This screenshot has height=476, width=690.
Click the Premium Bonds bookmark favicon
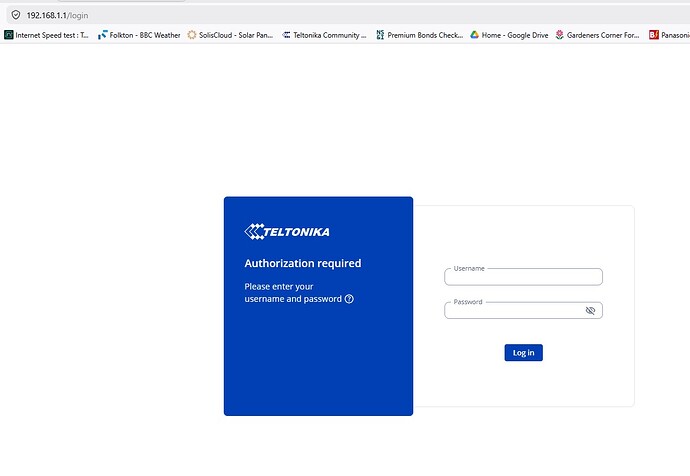point(394,35)
